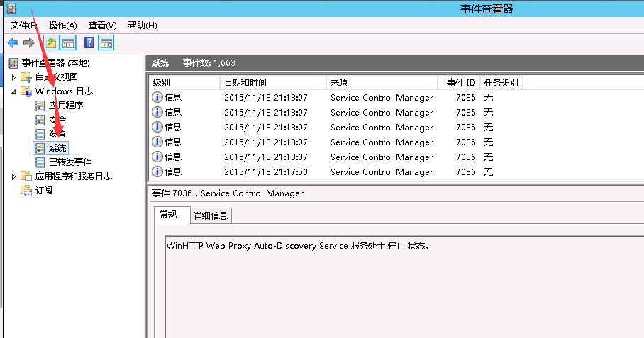644x338 pixels.
Task: Expand the 应用程序和服务日志 node
Action: pos(13,176)
